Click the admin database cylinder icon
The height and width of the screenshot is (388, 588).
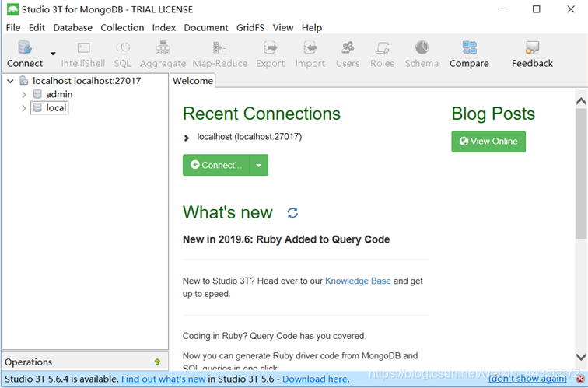[37, 94]
